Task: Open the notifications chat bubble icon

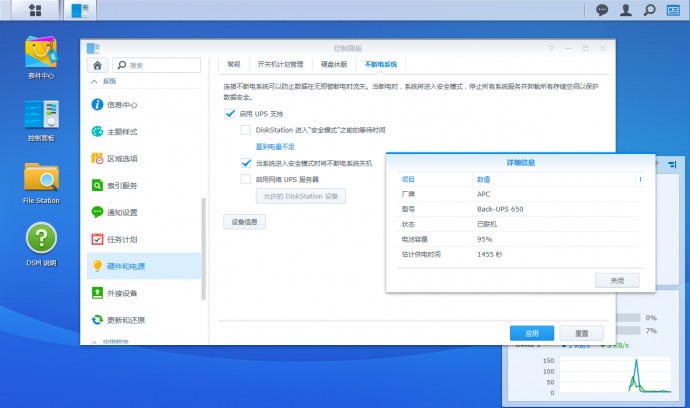Action: click(x=602, y=10)
